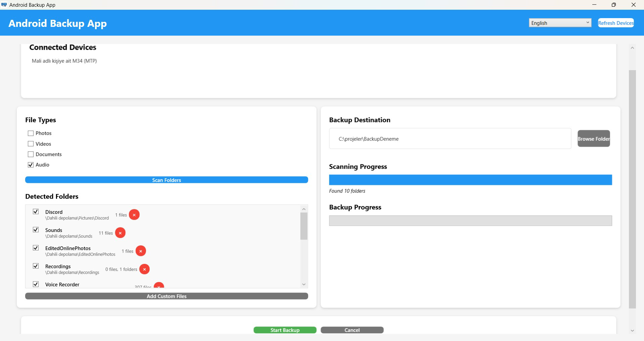644x341 pixels.
Task: Uncheck the Audio file type
Action: click(31, 164)
